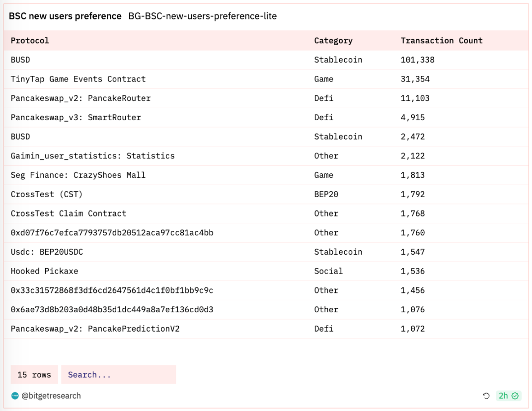Viewport: 532px width, 411px height.
Task: Click the Gaimin_user_statistics: Statistics row
Action: pos(92,156)
